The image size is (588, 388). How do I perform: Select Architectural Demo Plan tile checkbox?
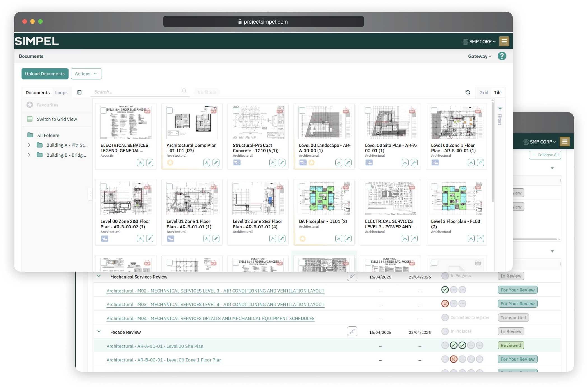(x=170, y=111)
